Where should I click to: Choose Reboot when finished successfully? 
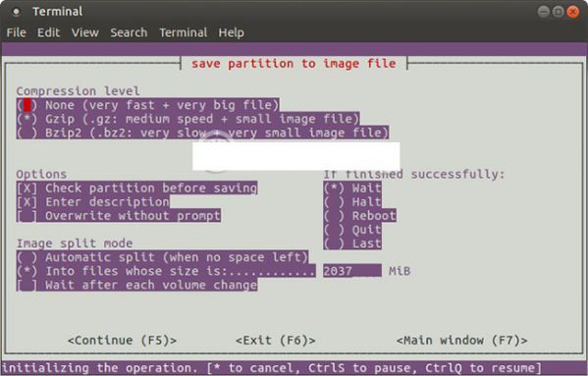point(359,216)
